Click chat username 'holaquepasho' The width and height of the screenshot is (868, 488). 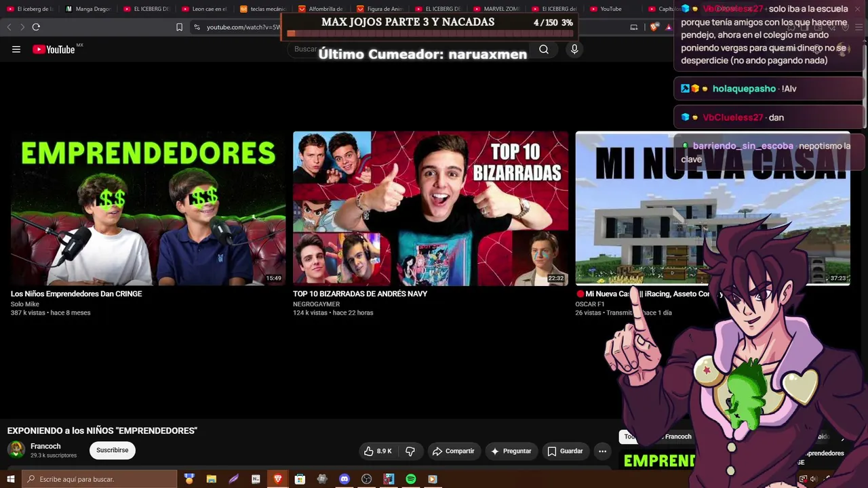(x=744, y=89)
